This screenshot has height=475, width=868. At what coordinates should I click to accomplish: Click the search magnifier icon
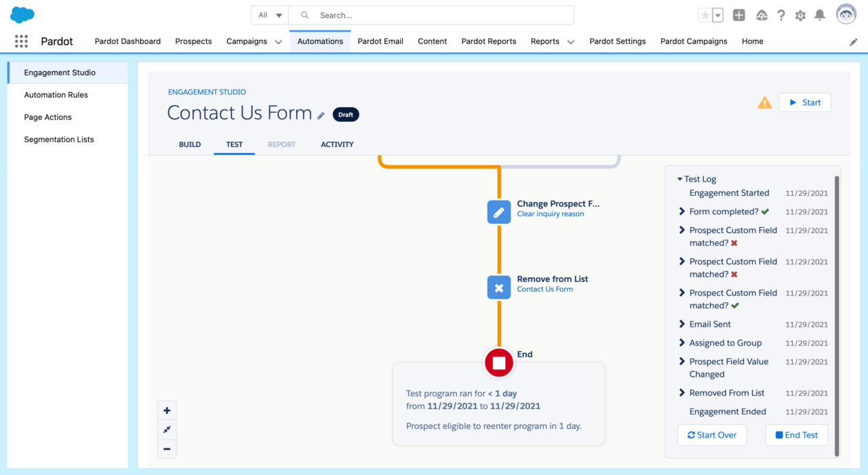click(305, 15)
